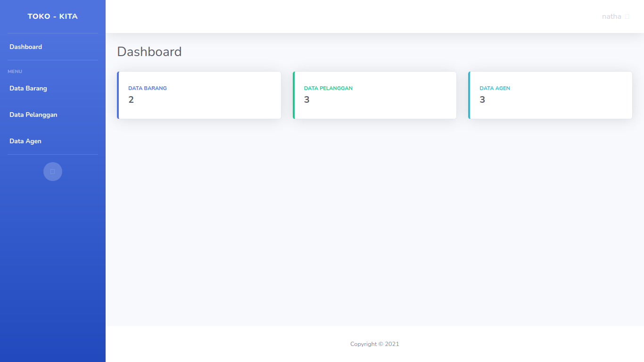Click the DATA PELANGGAN card label
This screenshot has height=362, width=644.
coord(328,88)
